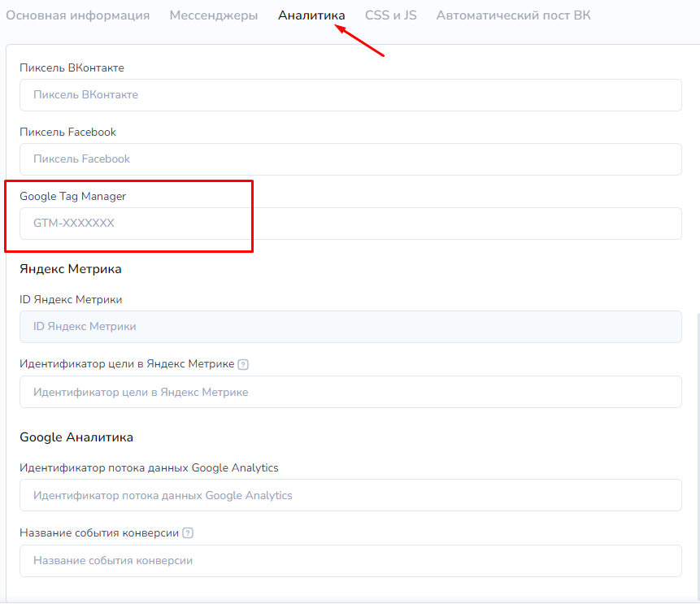
Task: Click help icon next to Яндекс Метрика goal identifier
Action: 243,364
